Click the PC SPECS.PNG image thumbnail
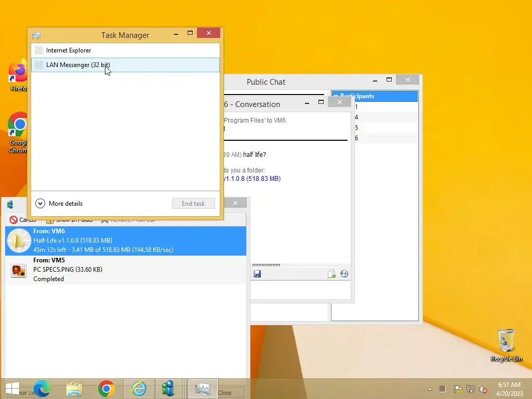Viewport: 532px width, 399px height. click(x=19, y=271)
